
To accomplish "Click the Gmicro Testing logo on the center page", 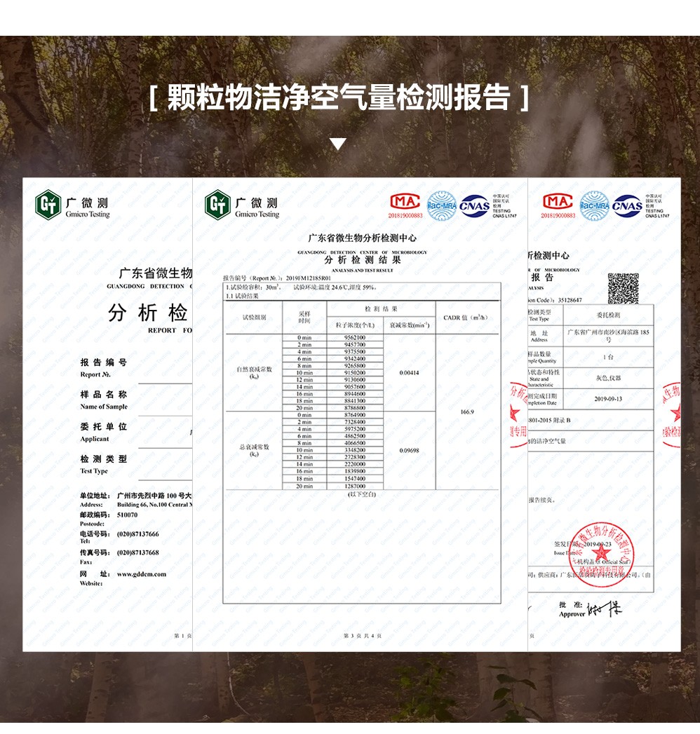I will click(242, 205).
